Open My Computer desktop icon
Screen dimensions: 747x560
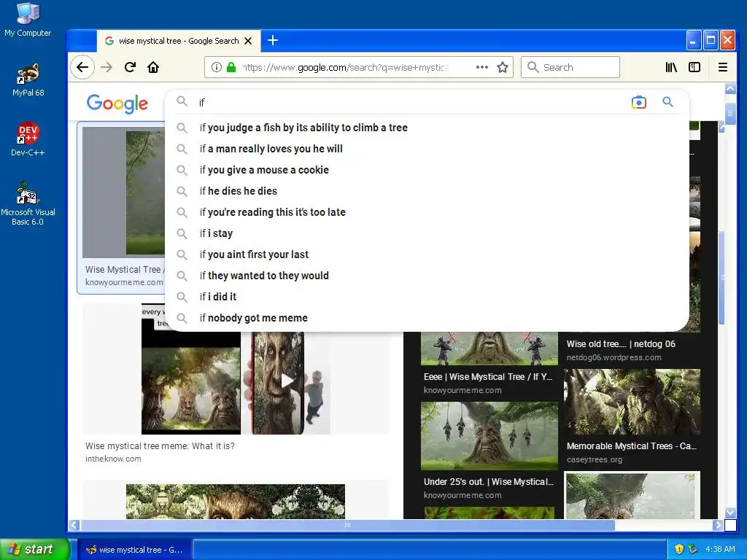(x=28, y=20)
